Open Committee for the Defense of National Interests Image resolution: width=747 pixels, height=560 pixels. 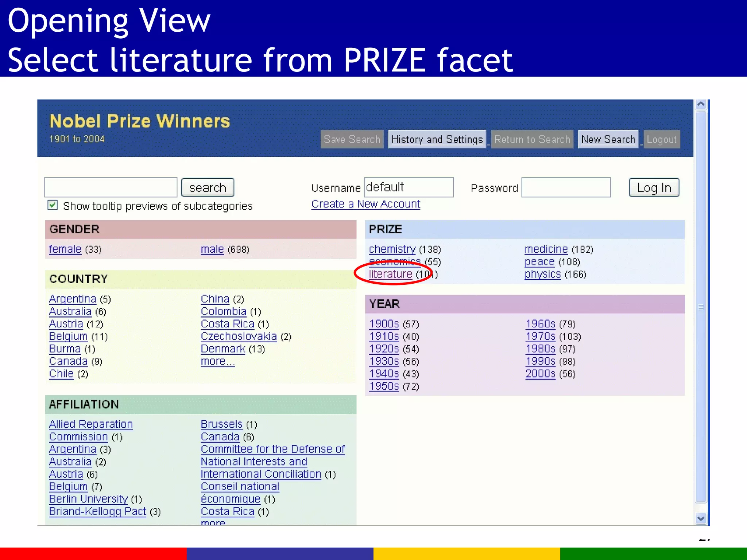pyautogui.click(x=272, y=462)
